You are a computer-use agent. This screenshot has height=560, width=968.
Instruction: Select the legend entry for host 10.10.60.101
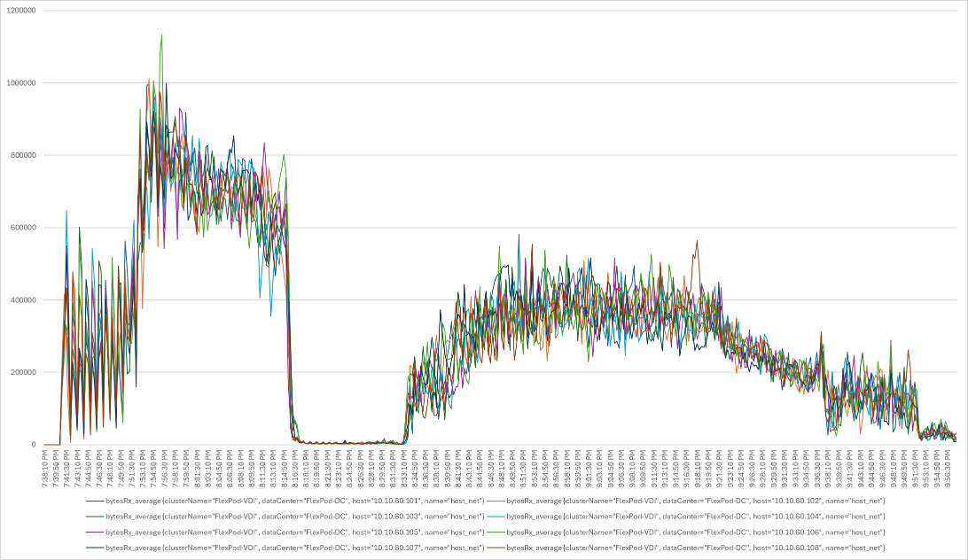[285, 500]
